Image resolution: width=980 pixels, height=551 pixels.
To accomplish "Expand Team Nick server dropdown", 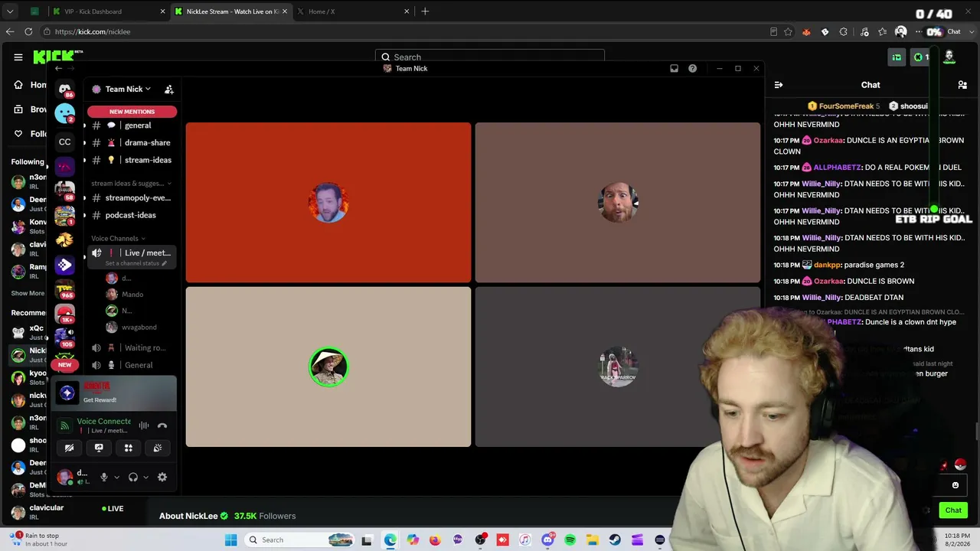I will 148,90.
